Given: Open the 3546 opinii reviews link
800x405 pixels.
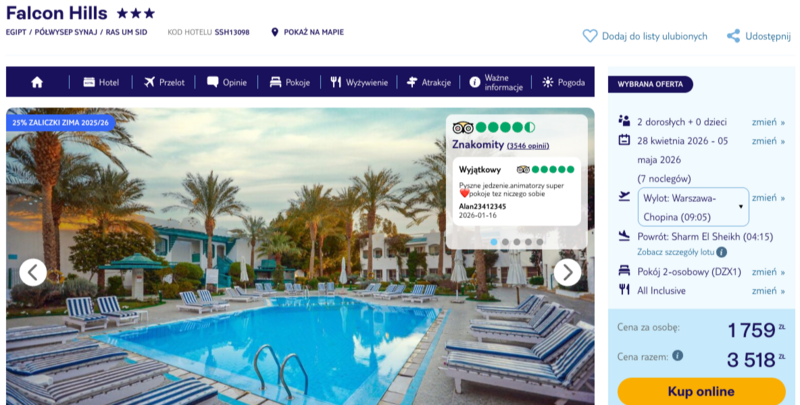Looking at the screenshot, I should coord(528,146).
